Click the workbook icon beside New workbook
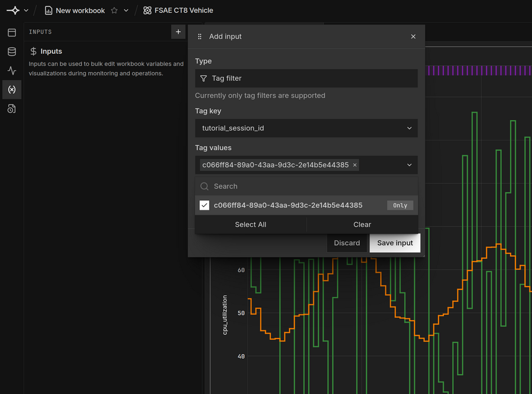The image size is (532, 394). tap(48, 11)
